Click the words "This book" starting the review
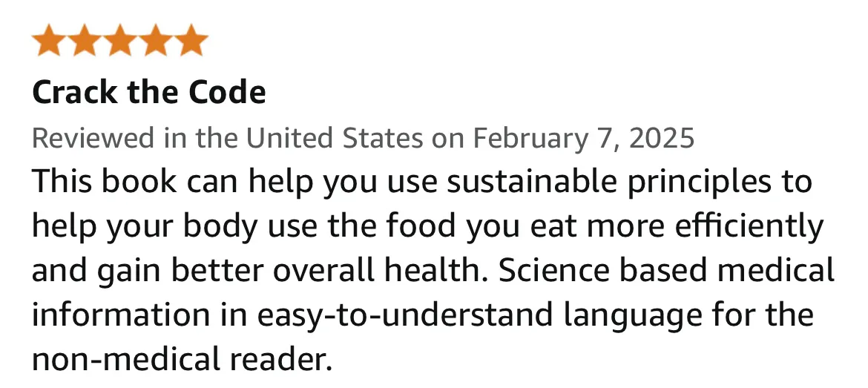This screenshot has height=388, width=868. click(x=104, y=182)
